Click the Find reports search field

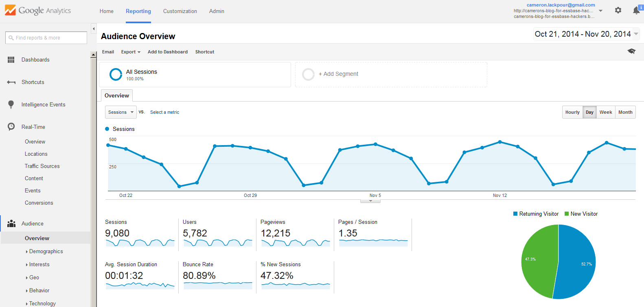click(x=46, y=38)
